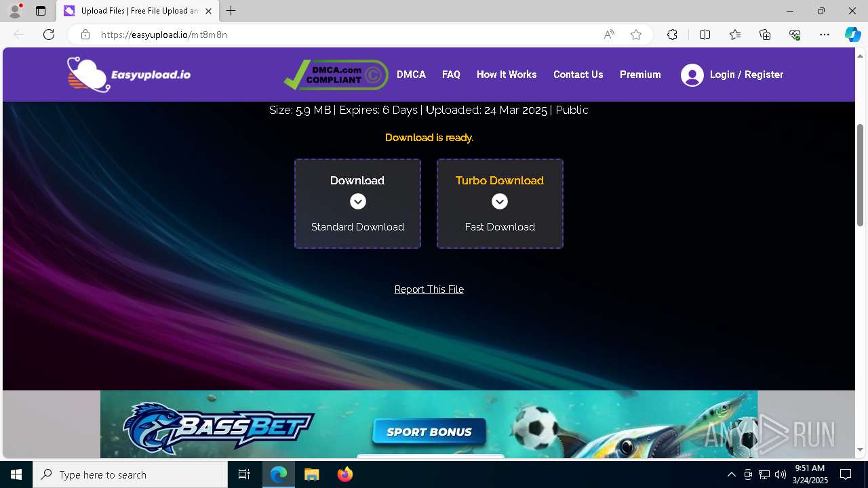Start the Standard Download

click(x=357, y=203)
